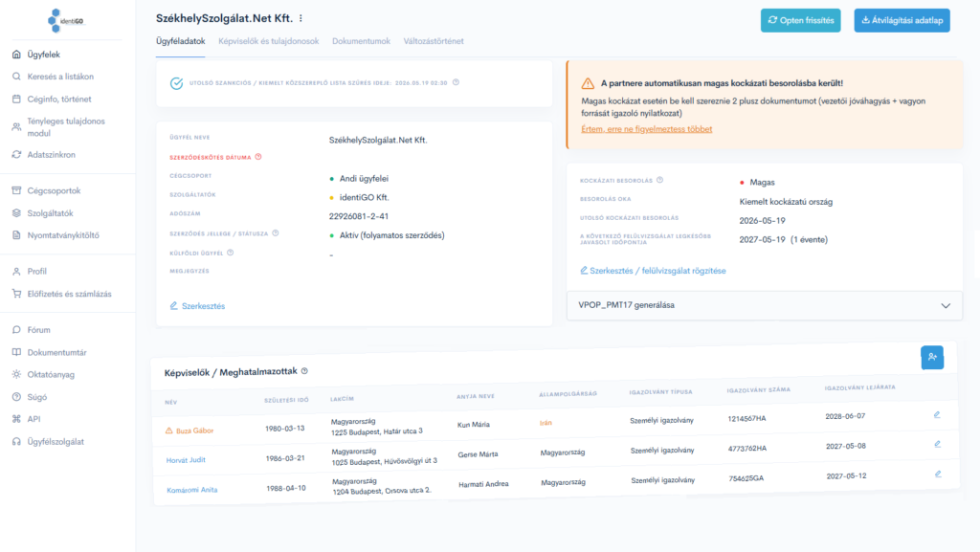Image resolution: width=980 pixels, height=552 pixels.
Task: Click the Ügyfélszolgálat headset icon
Action: pos(16,441)
